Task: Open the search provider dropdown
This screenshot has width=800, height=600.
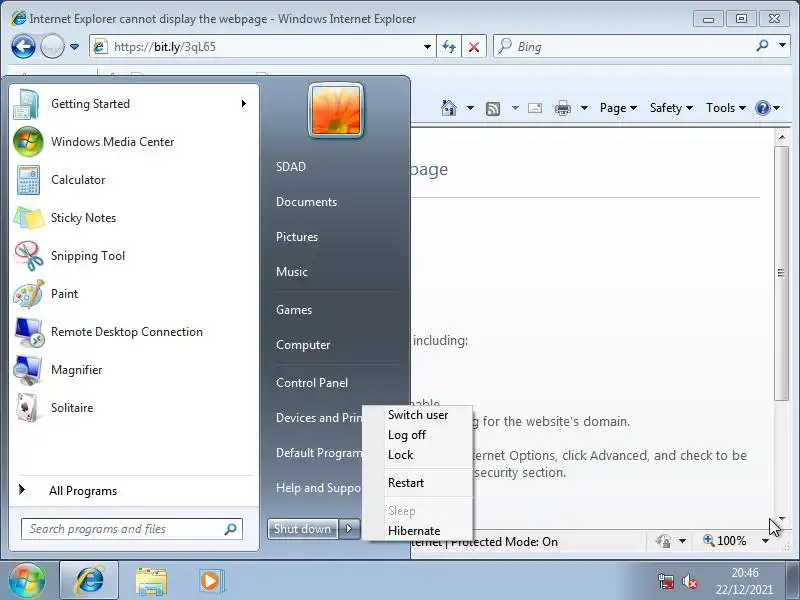Action: coord(782,45)
